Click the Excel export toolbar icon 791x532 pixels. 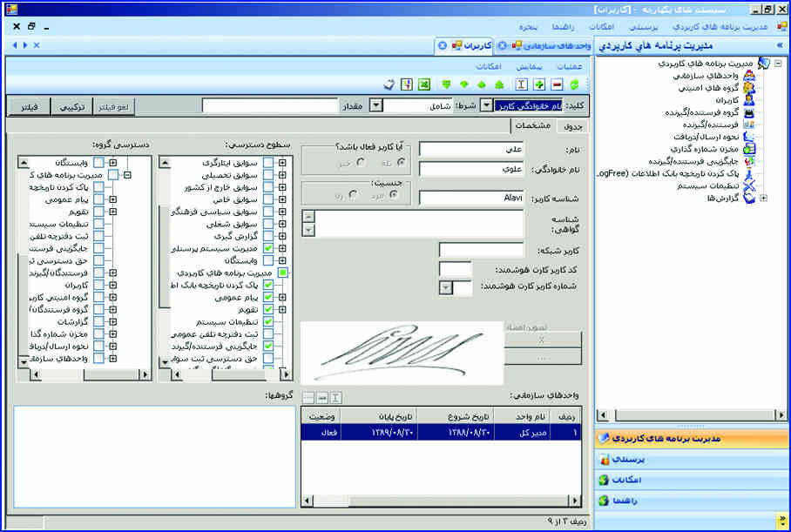click(x=424, y=84)
